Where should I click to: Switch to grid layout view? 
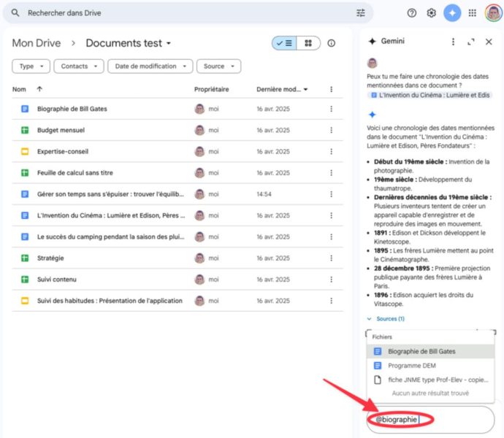coord(308,43)
